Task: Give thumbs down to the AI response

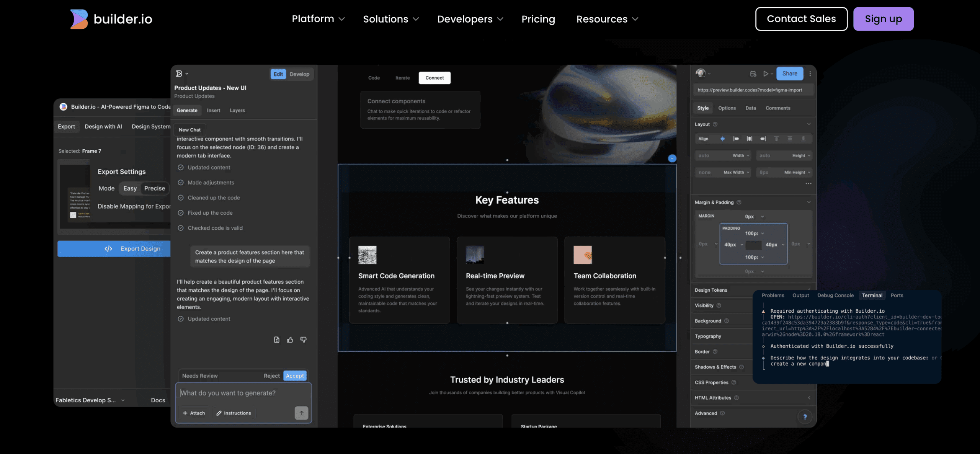Action: pyautogui.click(x=304, y=340)
